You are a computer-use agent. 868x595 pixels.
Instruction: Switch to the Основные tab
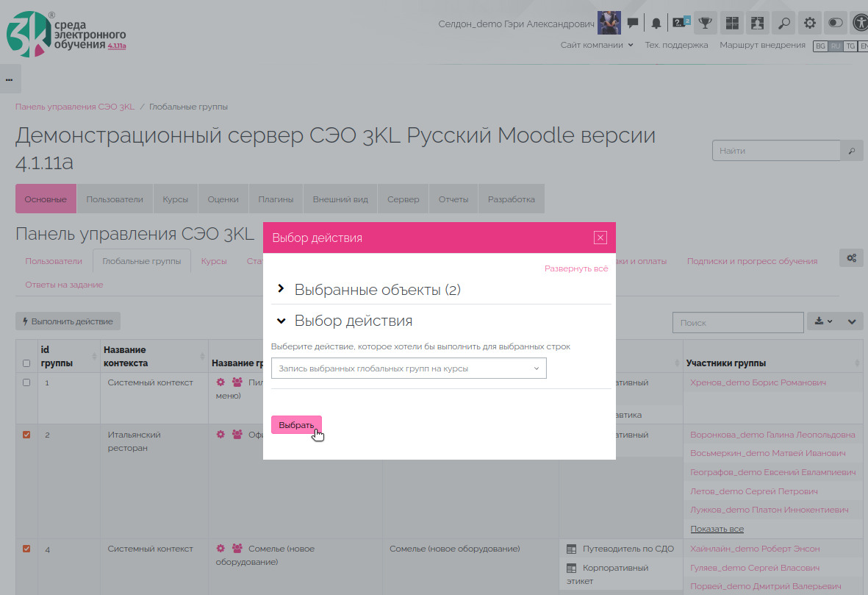click(x=46, y=199)
